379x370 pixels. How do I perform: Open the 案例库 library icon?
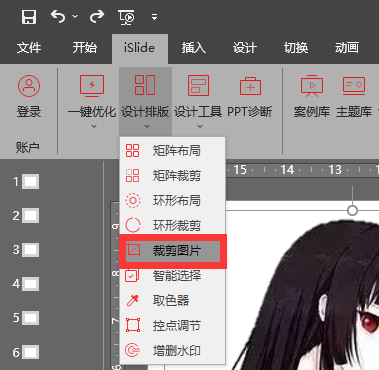click(x=312, y=86)
